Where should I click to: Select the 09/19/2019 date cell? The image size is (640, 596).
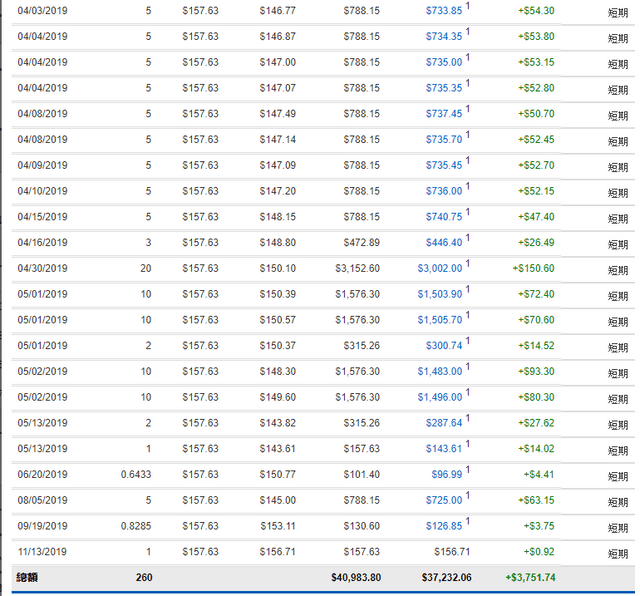[42, 526]
